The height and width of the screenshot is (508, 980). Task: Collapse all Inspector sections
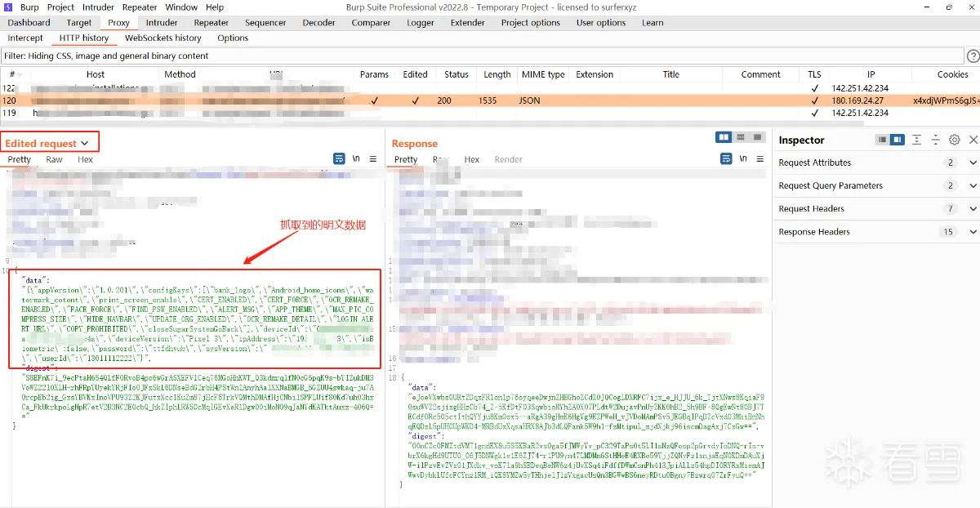pyautogui.click(x=936, y=140)
